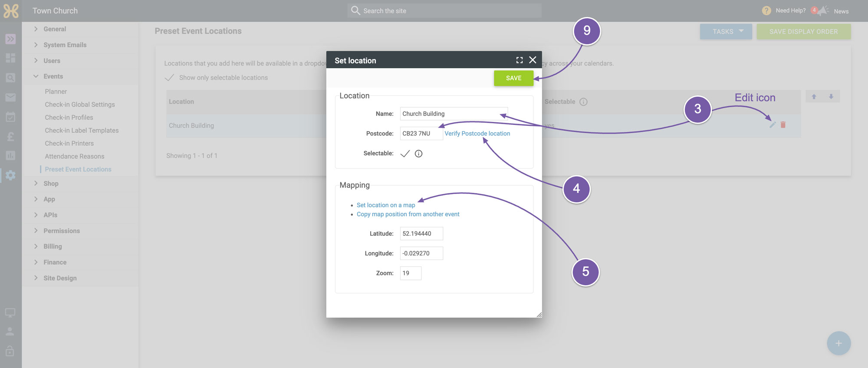Click the info icon beside Selectable checkbox
Screen dimensions: 868x368
[x=418, y=154]
